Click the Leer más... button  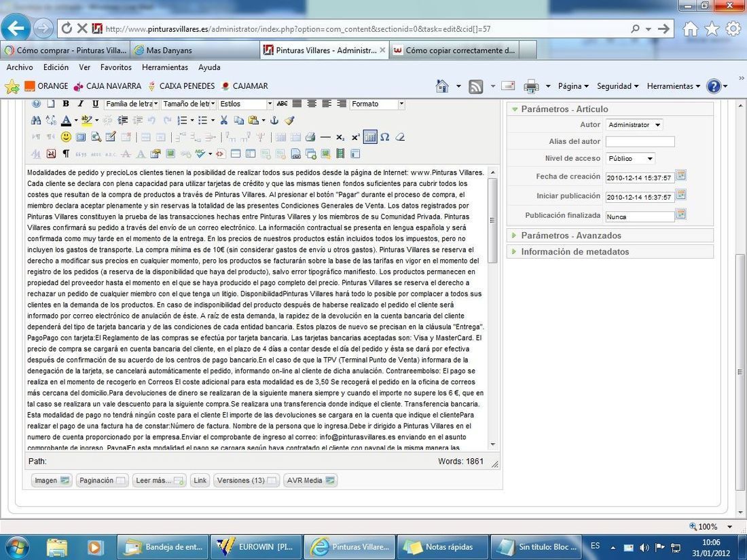tap(159, 481)
